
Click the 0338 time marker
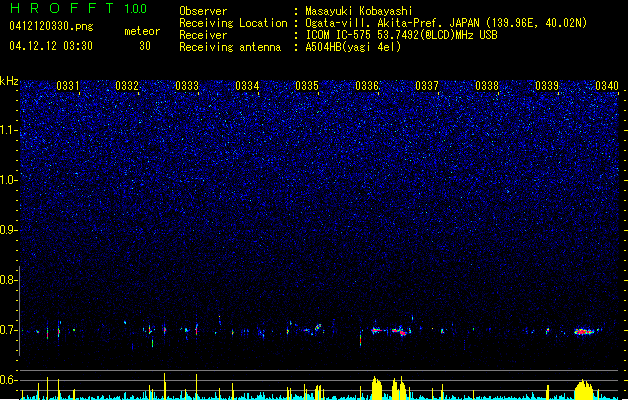[487, 86]
